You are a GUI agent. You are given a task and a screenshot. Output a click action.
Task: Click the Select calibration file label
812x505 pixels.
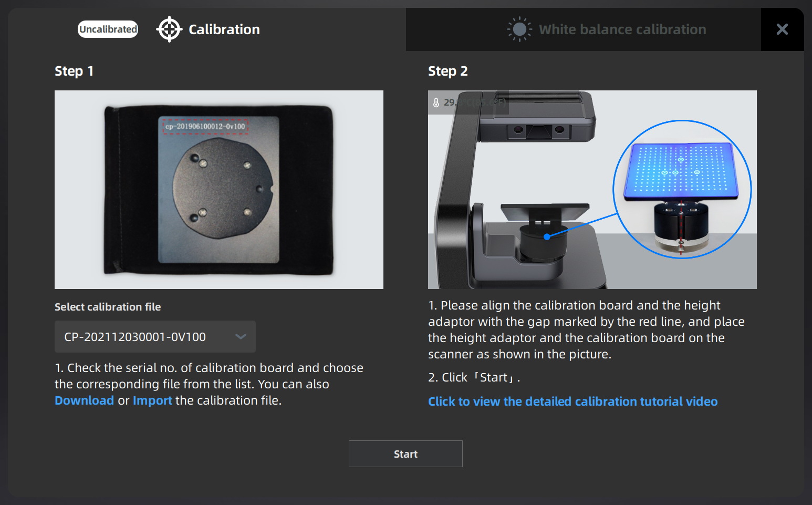[108, 307]
